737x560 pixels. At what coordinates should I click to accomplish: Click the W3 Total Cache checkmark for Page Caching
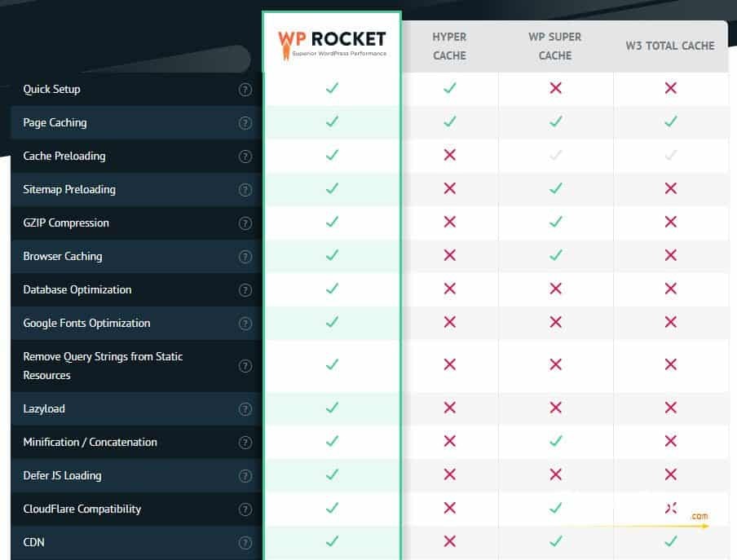click(671, 121)
